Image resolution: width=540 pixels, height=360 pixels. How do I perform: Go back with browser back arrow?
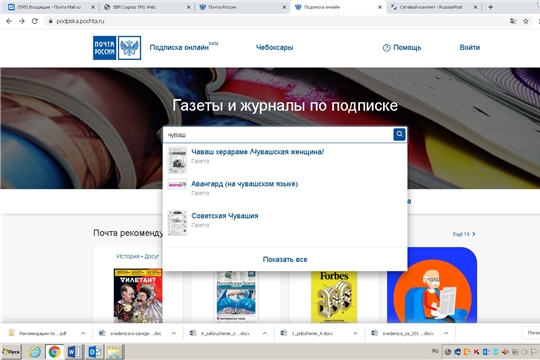pos(9,21)
